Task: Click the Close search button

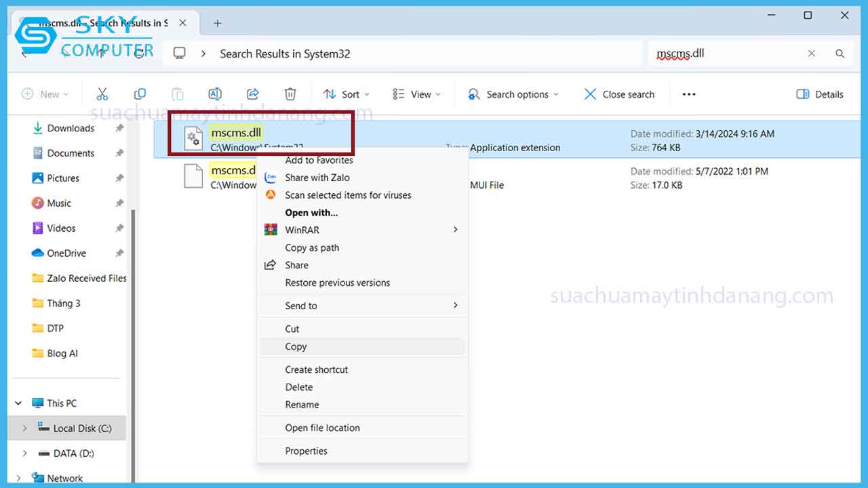Action: coord(618,94)
